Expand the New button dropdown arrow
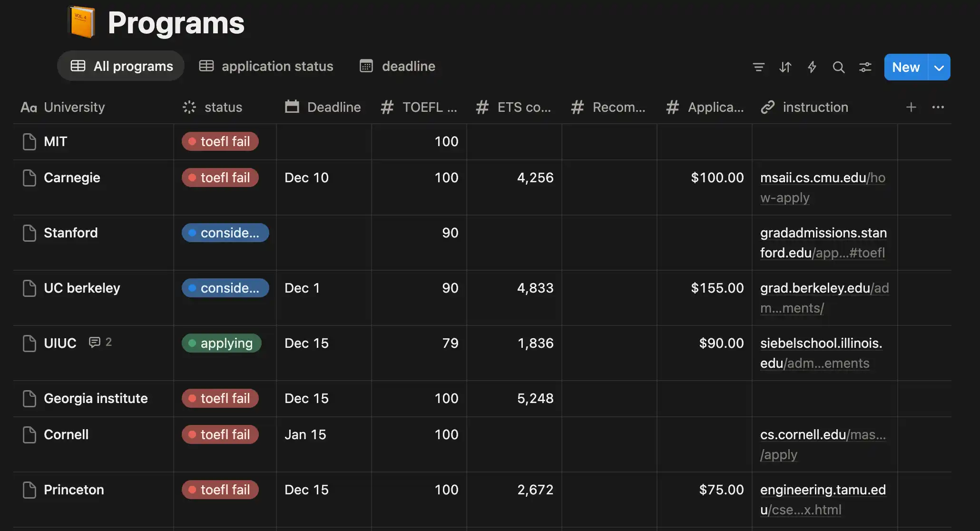This screenshot has width=980, height=531. tap(939, 68)
